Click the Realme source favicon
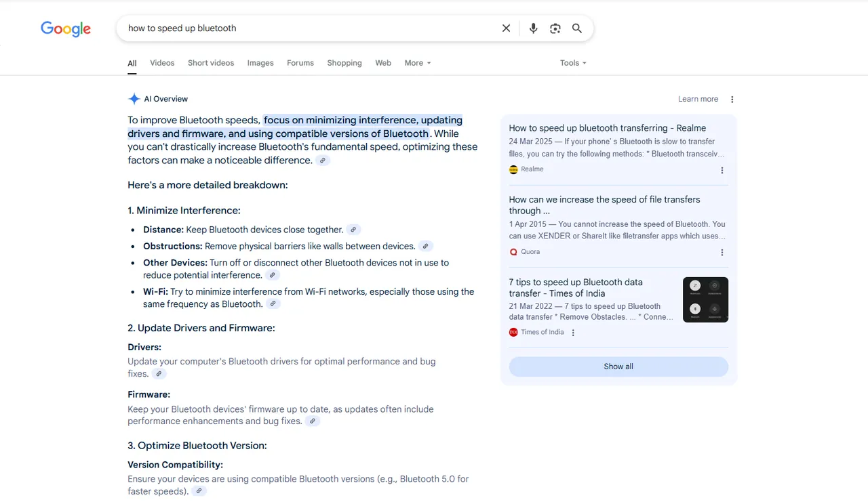This screenshot has width=868, height=502. (513, 169)
